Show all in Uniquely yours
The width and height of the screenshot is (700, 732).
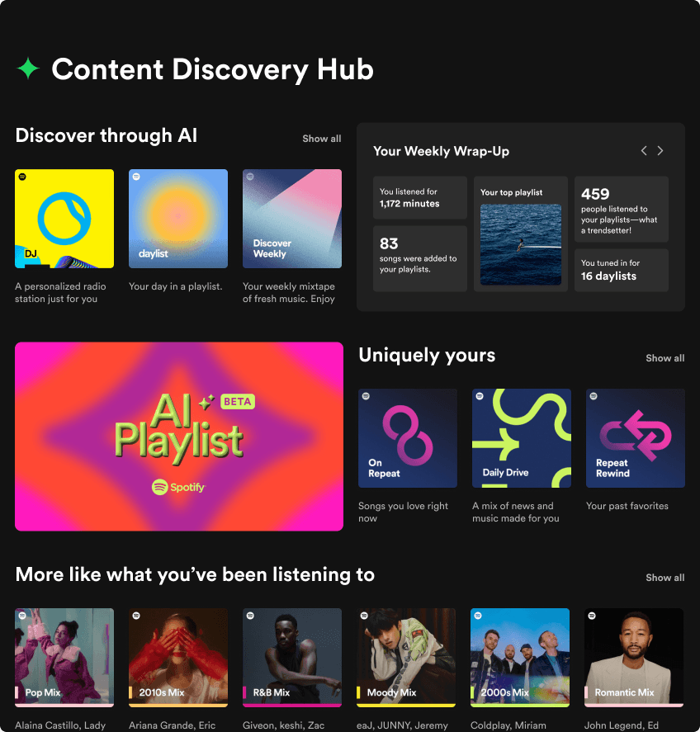click(x=665, y=358)
